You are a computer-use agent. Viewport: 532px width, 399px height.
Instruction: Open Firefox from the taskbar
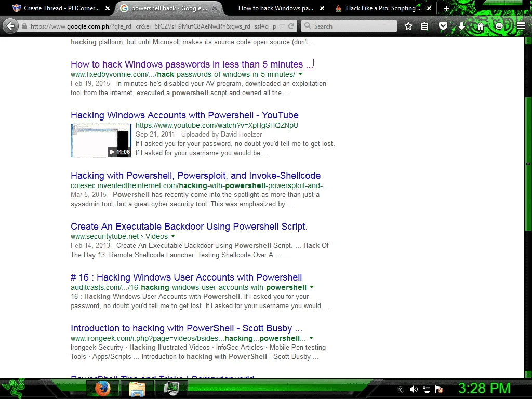(x=102, y=389)
